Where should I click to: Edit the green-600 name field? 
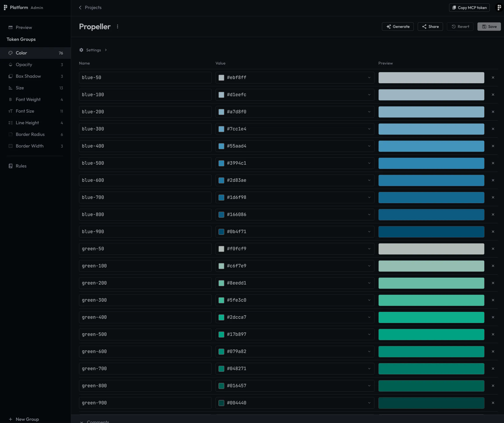(x=145, y=351)
